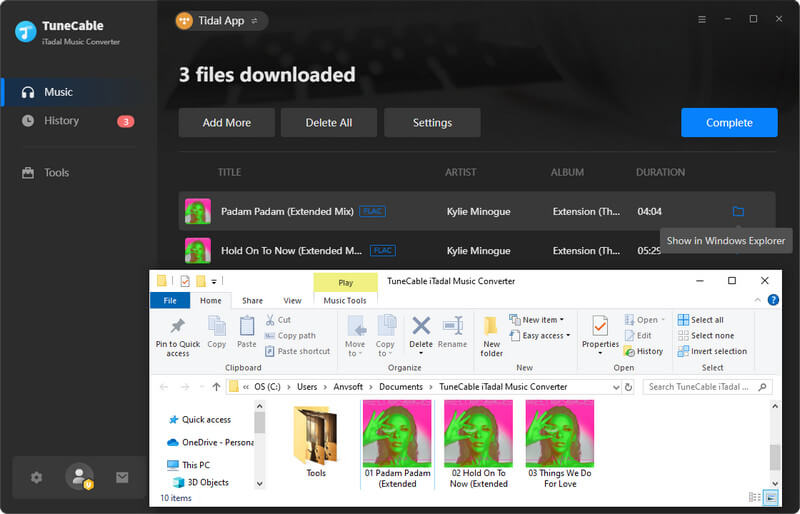The width and height of the screenshot is (800, 514).
Task: Select 01 Padam Padam file thumbnail
Action: point(397,444)
